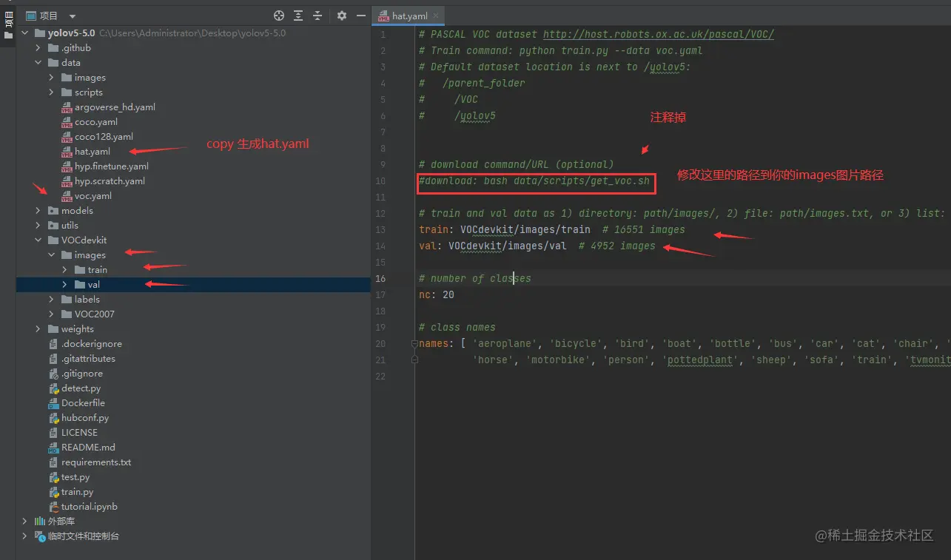Image resolution: width=951 pixels, height=560 pixels.
Task: Select the VOC2007 folder in the tree
Action: click(x=95, y=314)
